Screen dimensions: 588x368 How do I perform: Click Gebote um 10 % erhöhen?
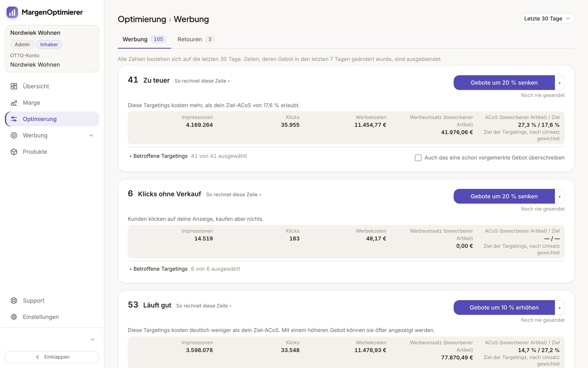pyautogui.click(x=504, y=308)
